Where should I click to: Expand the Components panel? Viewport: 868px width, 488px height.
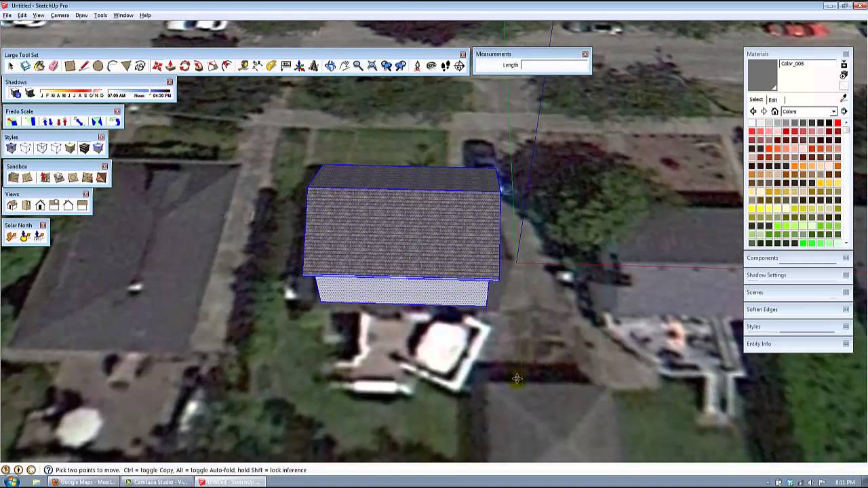click(797, 258)
